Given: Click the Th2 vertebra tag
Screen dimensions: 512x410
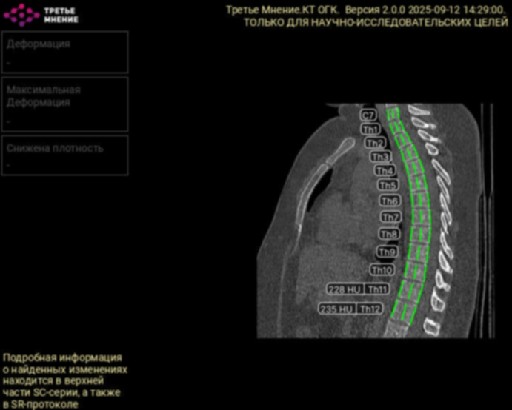Looking at the screenshot, I should pyautogui.click(x=375, y=143).
